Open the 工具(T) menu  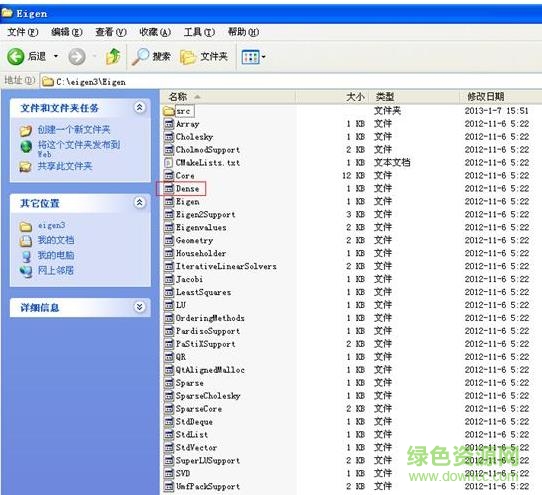pos(199,32)
